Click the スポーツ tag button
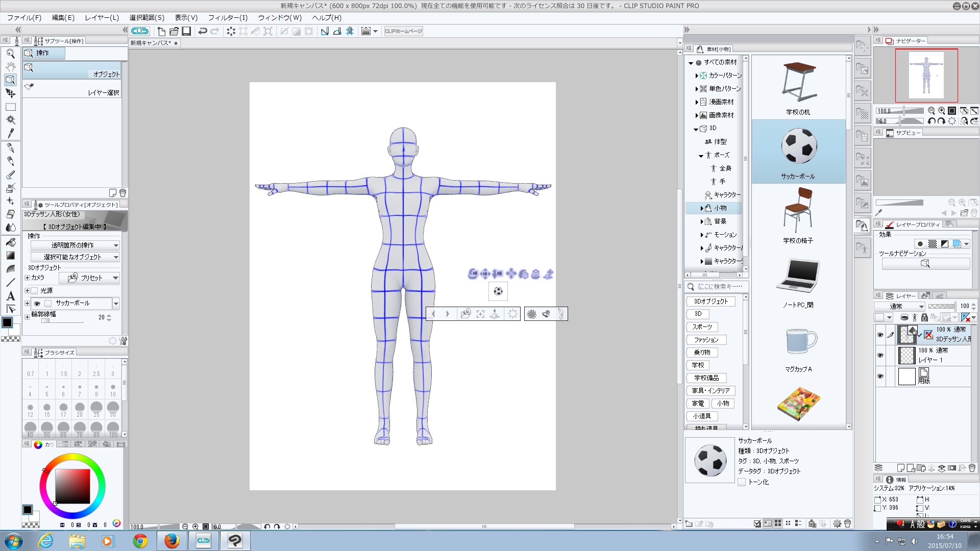Viewport: 980px width, 551px height. pos(702,327)
